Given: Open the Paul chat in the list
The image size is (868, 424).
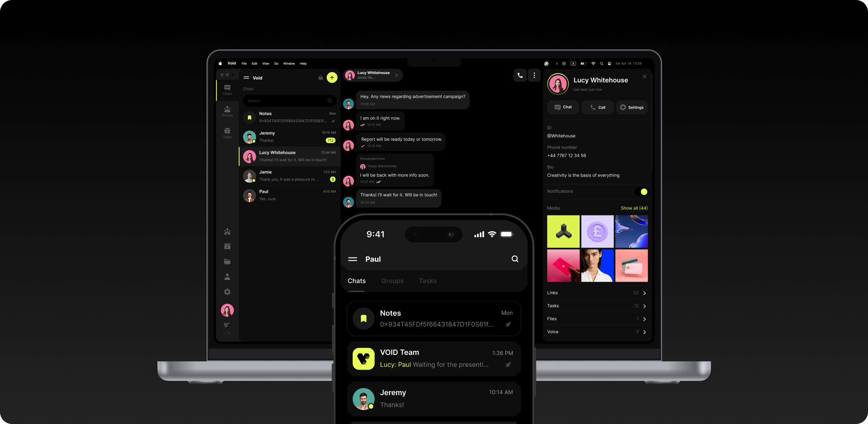Looking at the screenshot, I should pos(289,195).
